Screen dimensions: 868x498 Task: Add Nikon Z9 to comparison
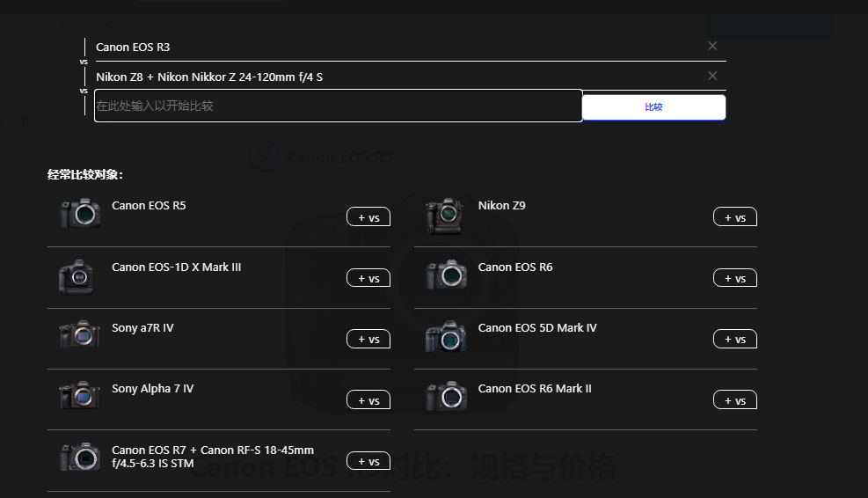(x=734, y=217)
